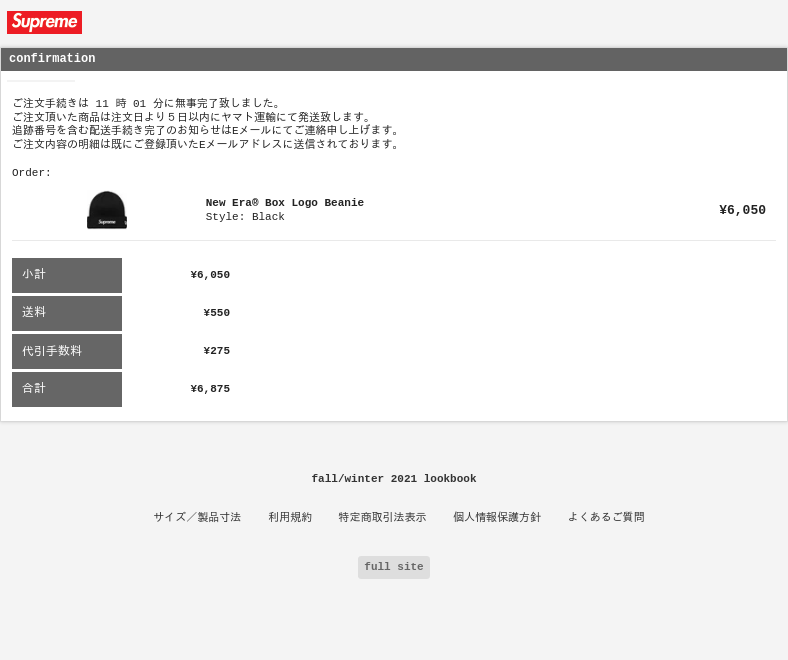Image resolution: width=788 pixels, height=660 pixels.
Task: Open the 特定商取引法表示 link
Action: (x=382, y=517)
